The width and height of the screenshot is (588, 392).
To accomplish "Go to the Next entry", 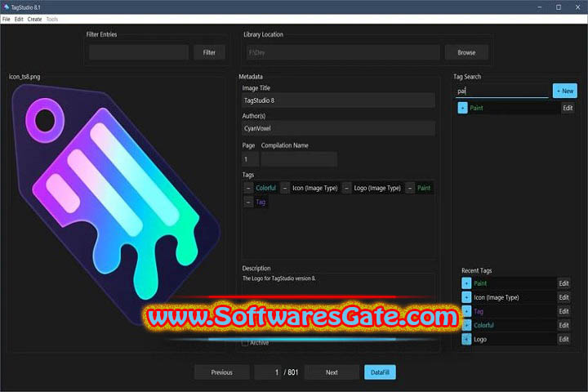I will coord(332,372).
